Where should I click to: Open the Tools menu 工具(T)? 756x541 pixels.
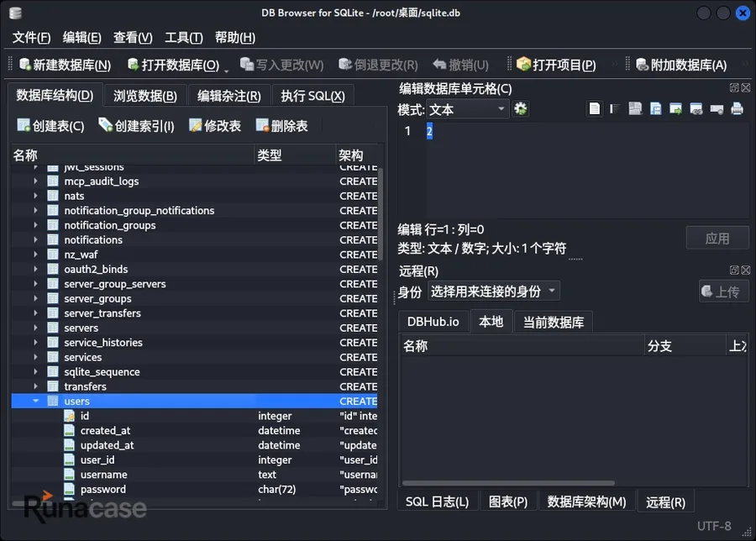coord(184,38)
